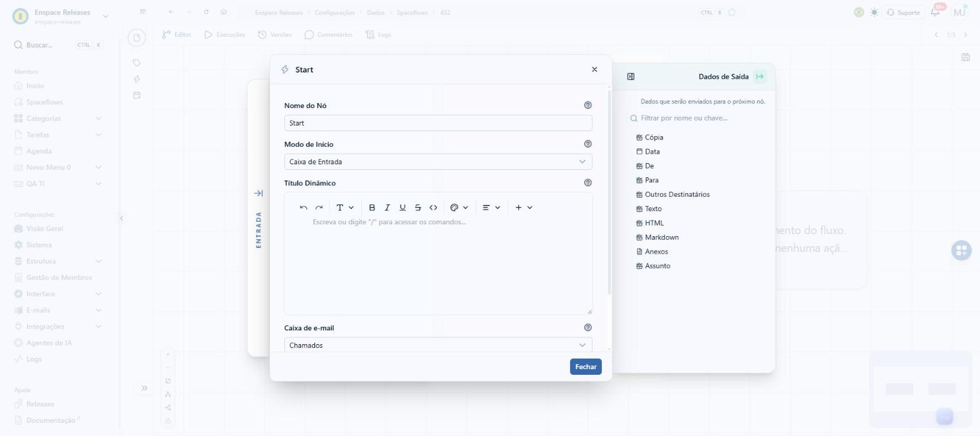Show help for Título Dinâmico
Viewport: 980px width, 436px height.
coord(587,183)
